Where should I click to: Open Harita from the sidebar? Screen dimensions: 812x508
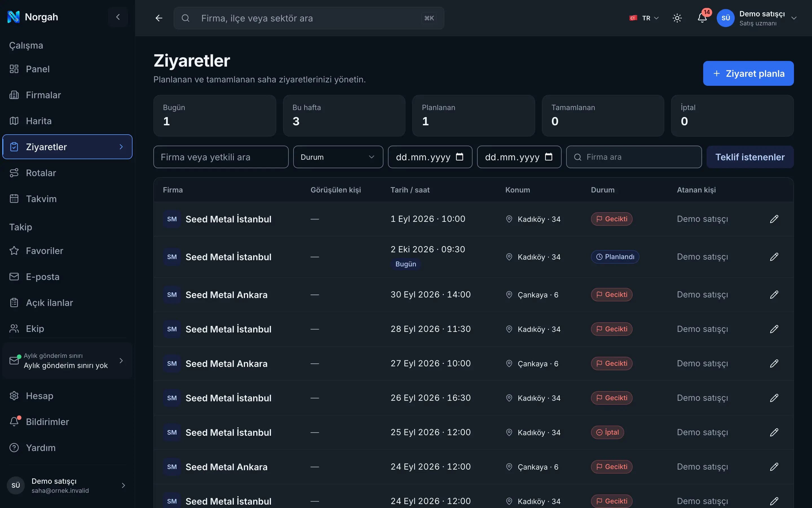tap(67, 121)
